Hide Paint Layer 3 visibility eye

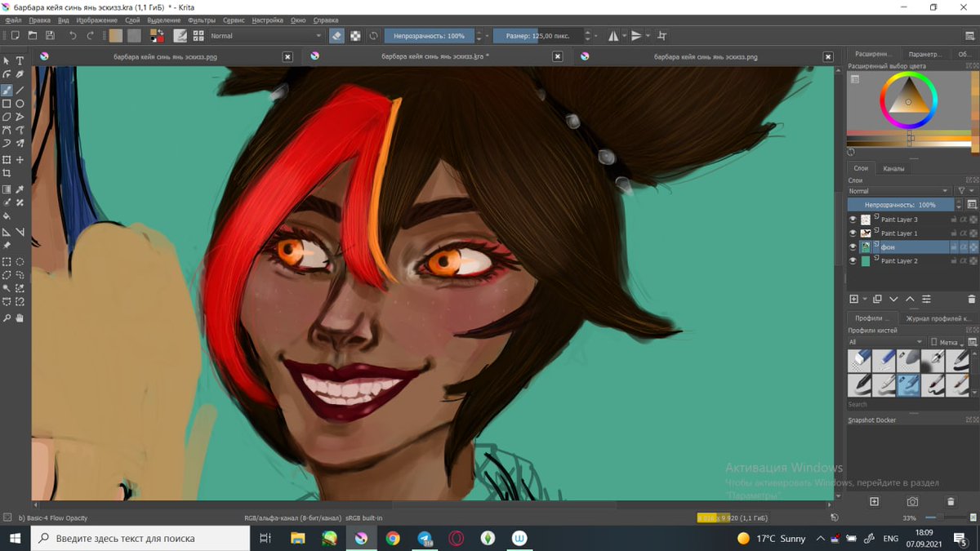pos(853,220)
